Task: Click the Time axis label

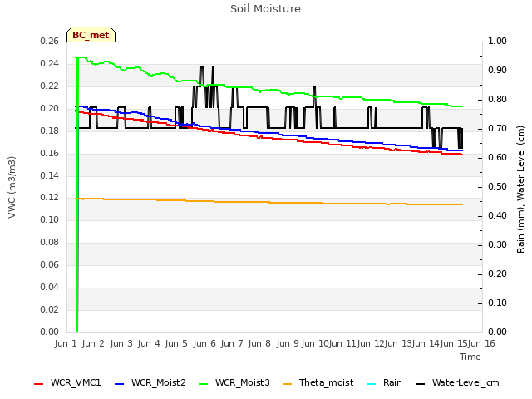Action: [x=470, y=357]
